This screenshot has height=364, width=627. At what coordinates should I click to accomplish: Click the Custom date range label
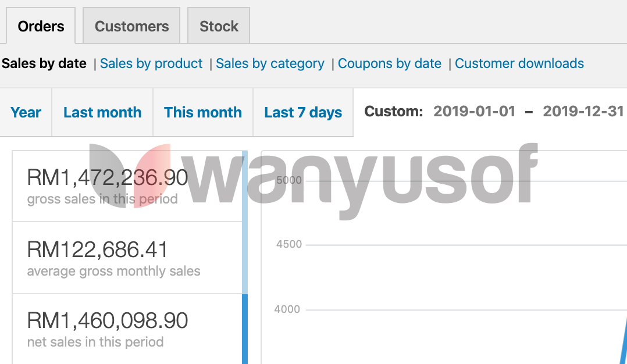tap(394, 111)
